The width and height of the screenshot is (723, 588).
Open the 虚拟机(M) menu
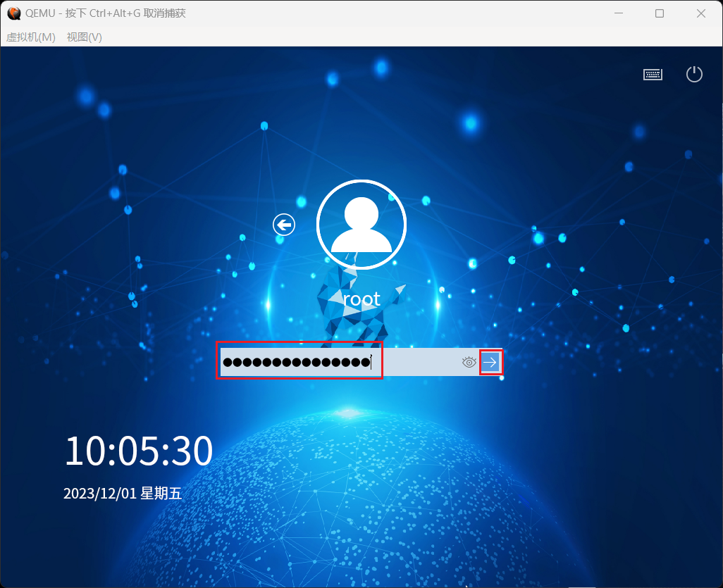coord(31,37)
